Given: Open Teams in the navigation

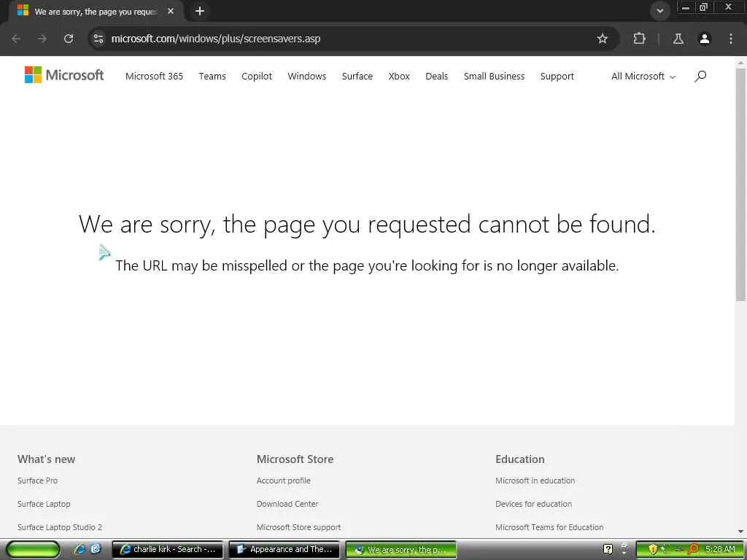Looking at the screenshot, I should pyautogui.click(x=212, y=76).
